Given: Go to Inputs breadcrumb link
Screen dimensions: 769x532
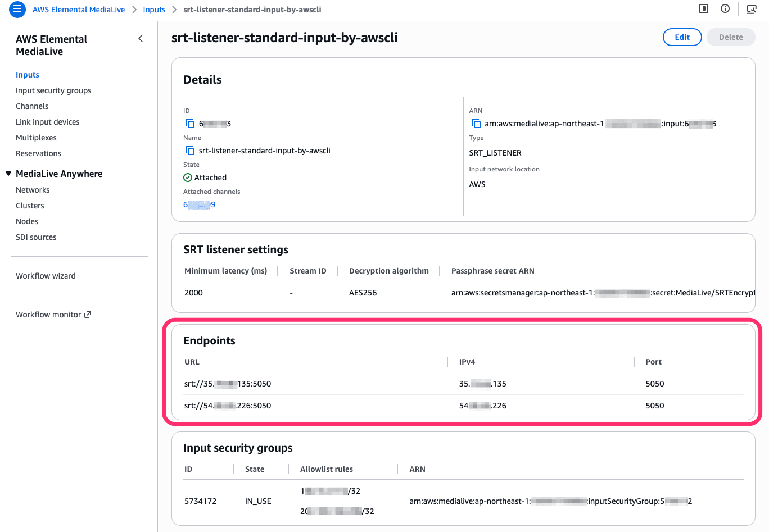Looking at the screenshot, I should pyautogui.click(x=154, y=10).
